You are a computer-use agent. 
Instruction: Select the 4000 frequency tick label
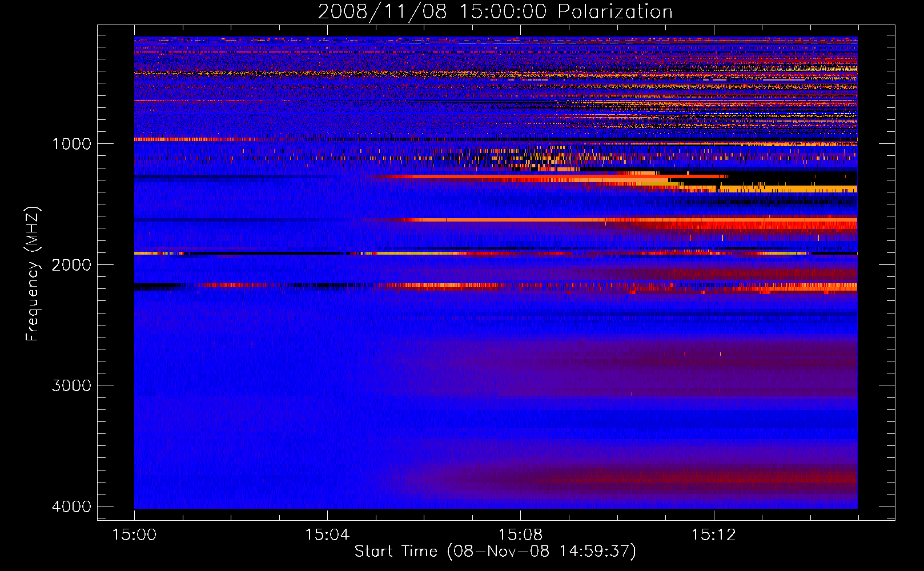(x=71, y=506)
